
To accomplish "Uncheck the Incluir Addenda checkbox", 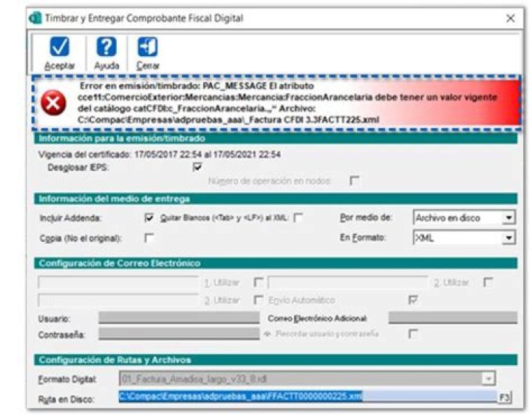I will click(x=149, y=218).
